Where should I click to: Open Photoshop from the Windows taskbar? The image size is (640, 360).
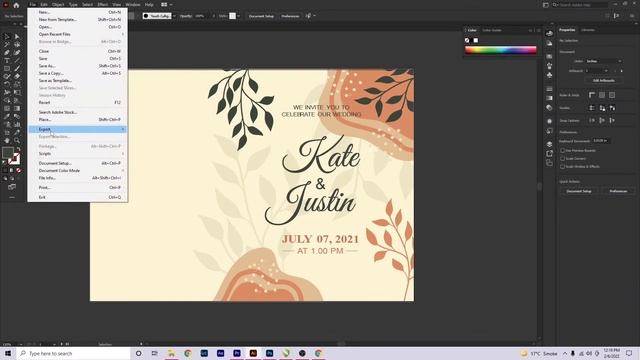pos(269,353)
